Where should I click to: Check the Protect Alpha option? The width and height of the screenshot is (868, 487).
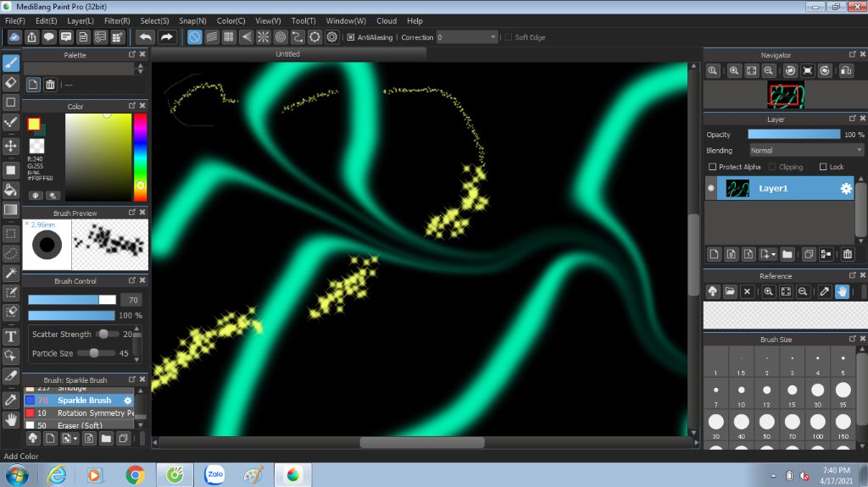[x=712, y=167]
